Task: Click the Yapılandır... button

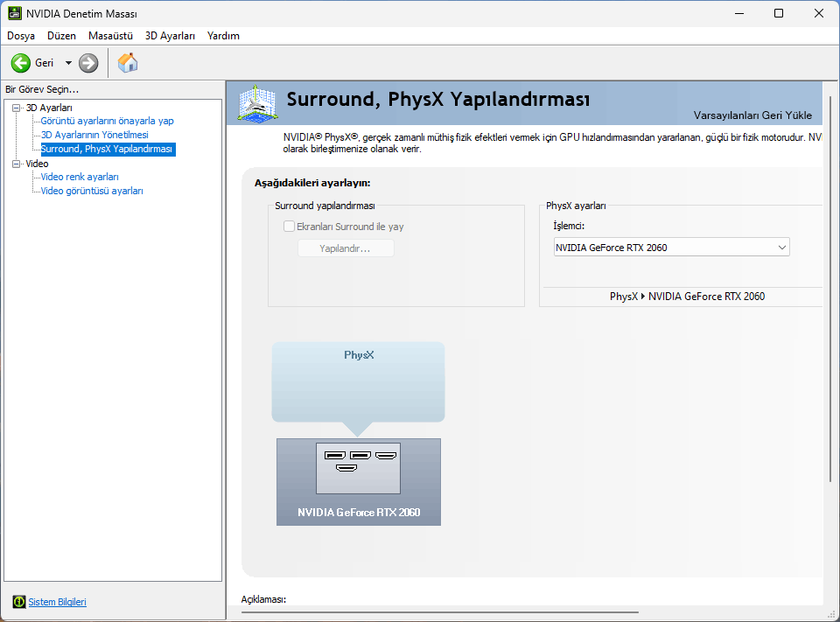Action: click(x=346, y=248)
